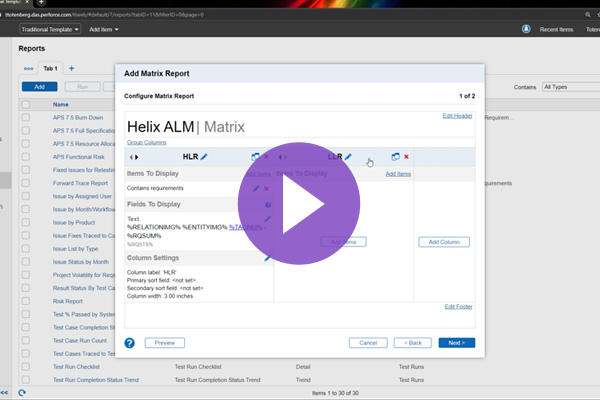The height and width of the screenshot is (400, 600).
Task: Toggle the select-all checkbox in header
Action: (26, 104)
